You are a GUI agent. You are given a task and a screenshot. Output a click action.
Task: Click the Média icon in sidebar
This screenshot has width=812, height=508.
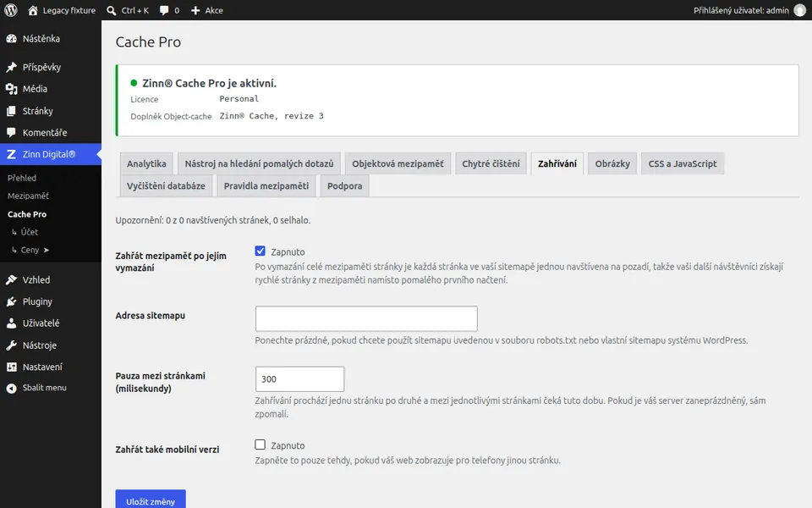[11, 89]
